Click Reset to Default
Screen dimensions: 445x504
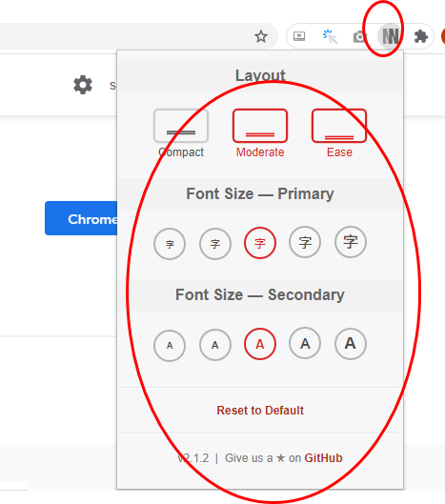[260, 410]
